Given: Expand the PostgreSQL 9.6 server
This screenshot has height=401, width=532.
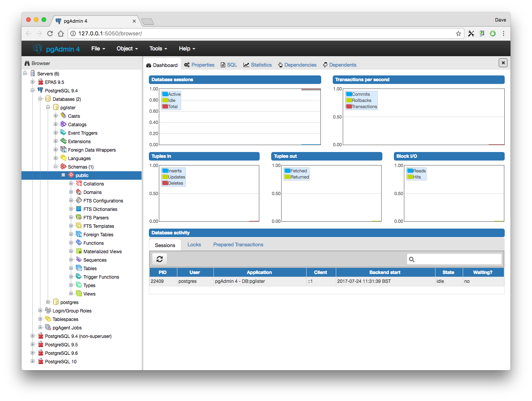Looking at the screenshot, I should 33,353.
